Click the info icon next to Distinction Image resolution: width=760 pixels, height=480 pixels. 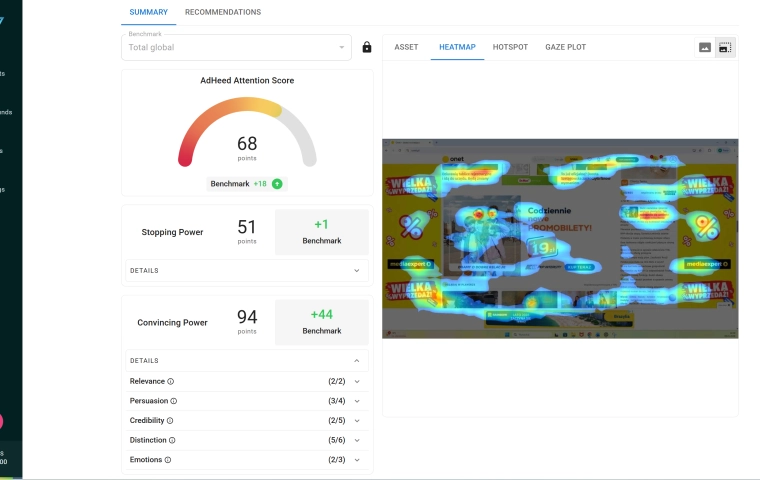click(172, 440)
